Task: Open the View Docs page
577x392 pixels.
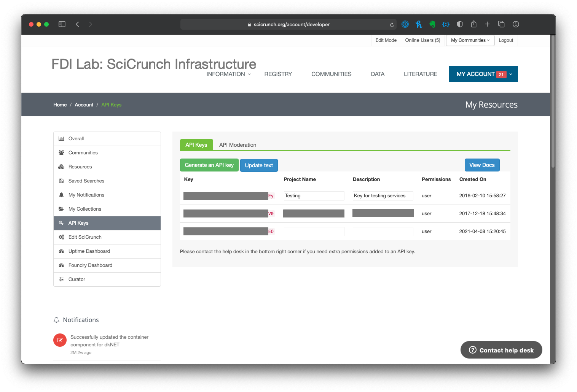Action: [482, 165]
